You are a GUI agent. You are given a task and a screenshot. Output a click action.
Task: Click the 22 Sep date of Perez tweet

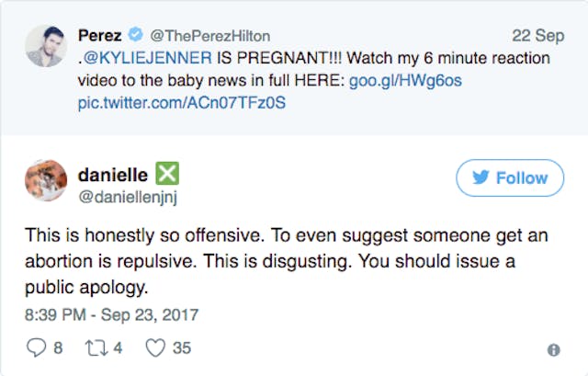(x=537, y=37)
